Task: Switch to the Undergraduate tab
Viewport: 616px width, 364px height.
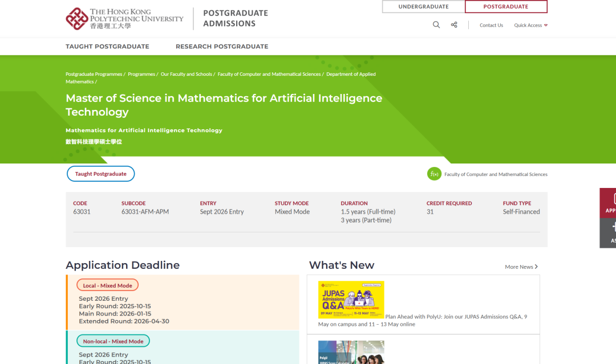Action: tap(423, 7)
